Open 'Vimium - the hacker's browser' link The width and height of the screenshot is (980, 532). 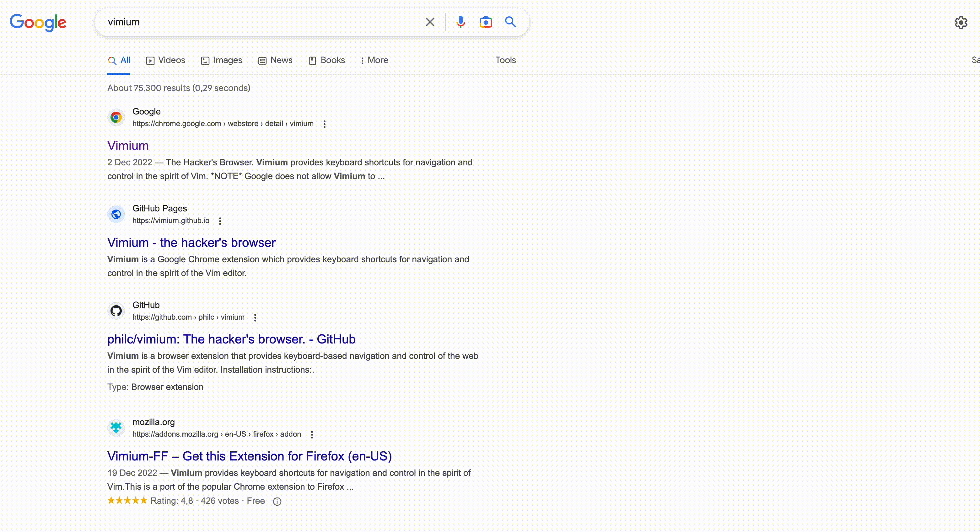tap(191, 242)
